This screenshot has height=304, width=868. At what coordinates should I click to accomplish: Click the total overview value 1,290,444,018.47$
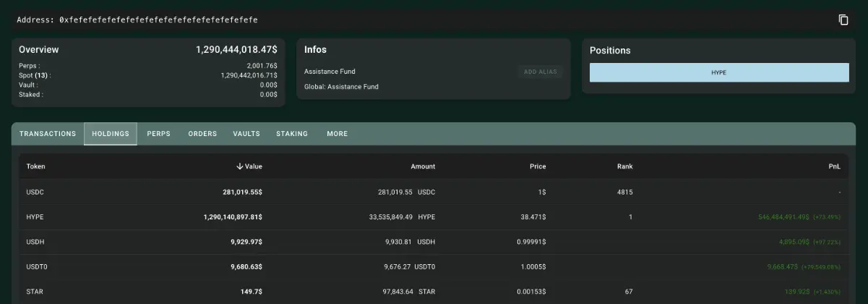[236, 50]
